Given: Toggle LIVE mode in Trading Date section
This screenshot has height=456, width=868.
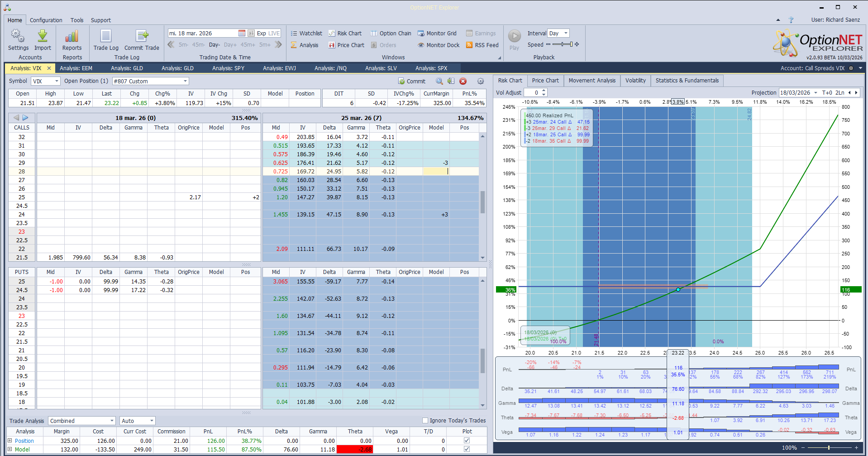Looking at the screenshot, I should (x=274, y=33).
